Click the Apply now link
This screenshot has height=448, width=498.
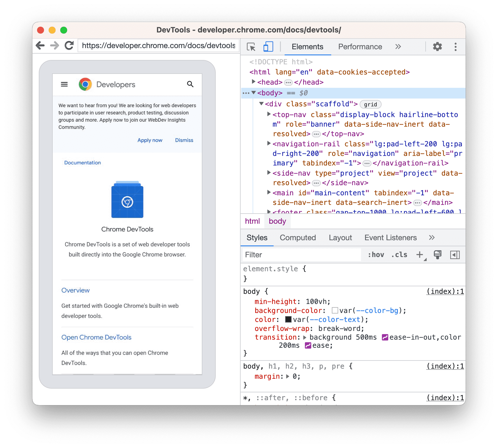pyautogui.click(x=149, y=140)
